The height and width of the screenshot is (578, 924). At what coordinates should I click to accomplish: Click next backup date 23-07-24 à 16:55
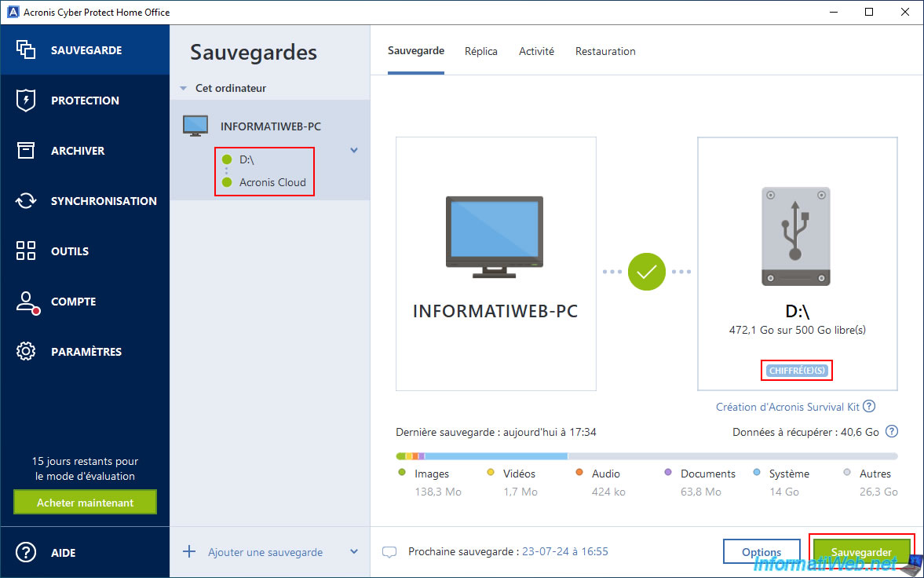565,552
